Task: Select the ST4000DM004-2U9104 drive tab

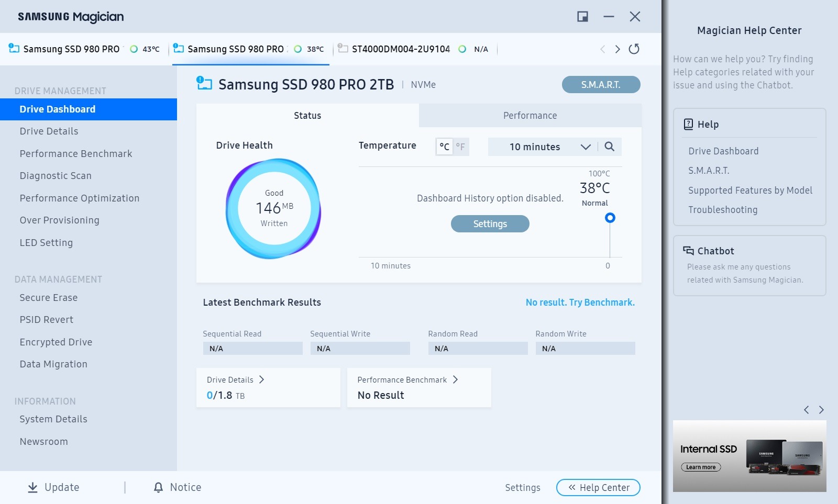Action: 414,49
